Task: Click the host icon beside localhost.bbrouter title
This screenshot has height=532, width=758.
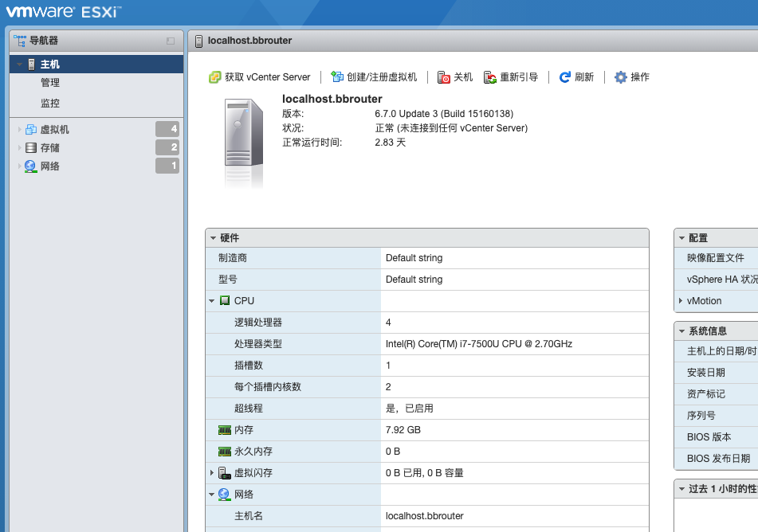Action: click(x=198, y=41)
